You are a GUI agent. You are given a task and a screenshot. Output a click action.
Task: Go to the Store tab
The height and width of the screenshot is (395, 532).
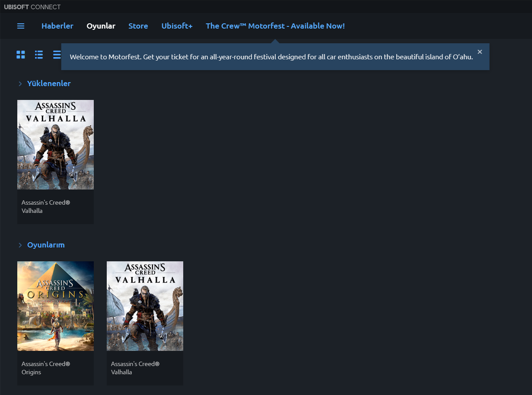click(138, 26)
